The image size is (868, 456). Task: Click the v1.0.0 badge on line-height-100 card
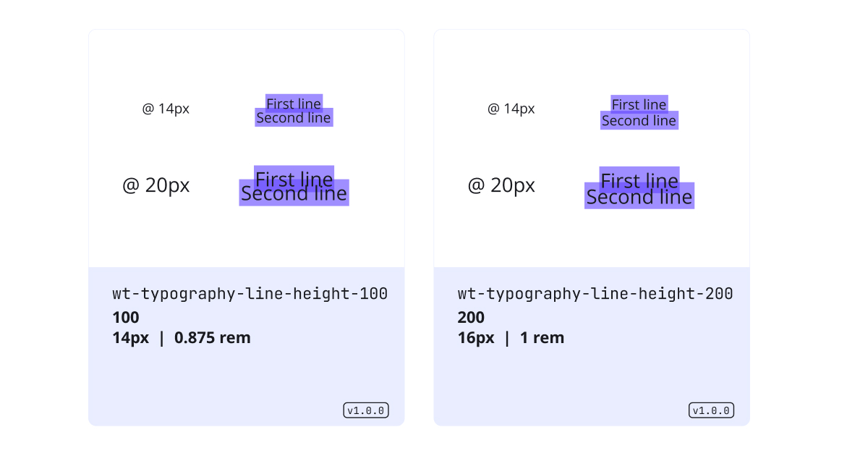(x=366, y=410)
